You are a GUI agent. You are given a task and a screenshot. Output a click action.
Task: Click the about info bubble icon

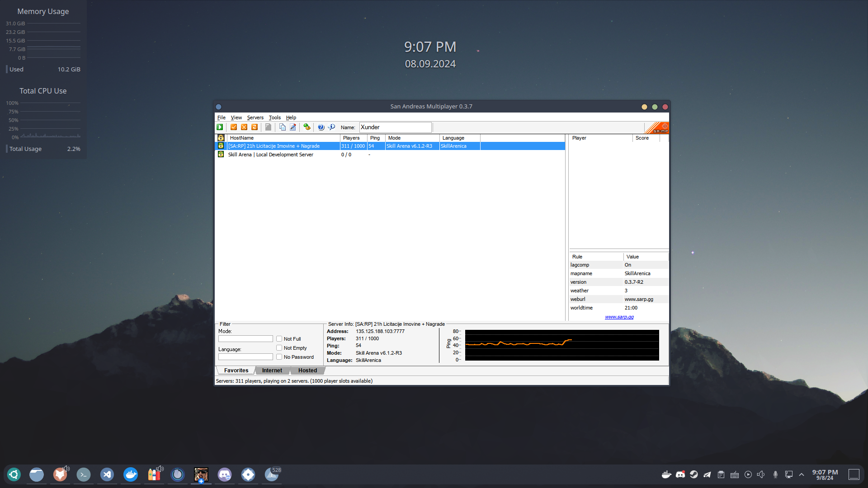pyautogui.click(x=331, y=127)
